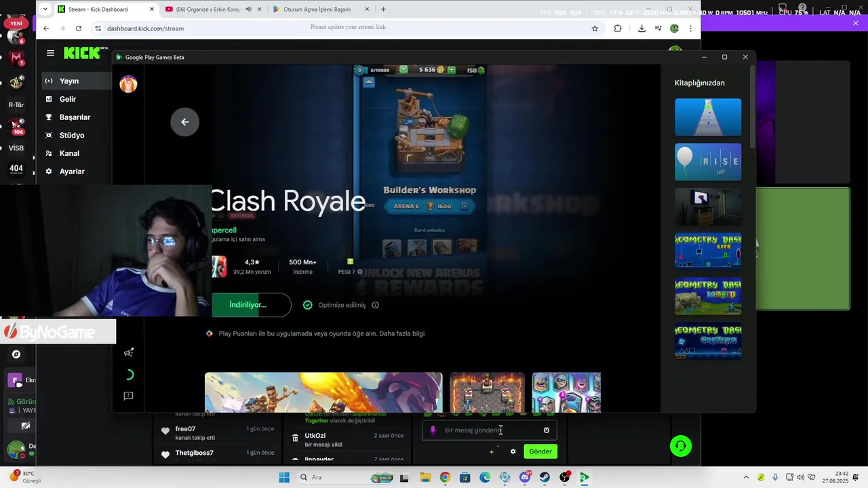868x488 pixels.
Task: Go back in Chrome browser
Action: coord(46,28)
